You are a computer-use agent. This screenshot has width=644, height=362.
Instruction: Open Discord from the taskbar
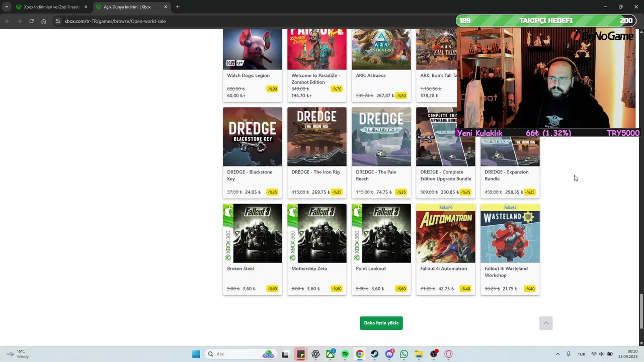(389, 354)
